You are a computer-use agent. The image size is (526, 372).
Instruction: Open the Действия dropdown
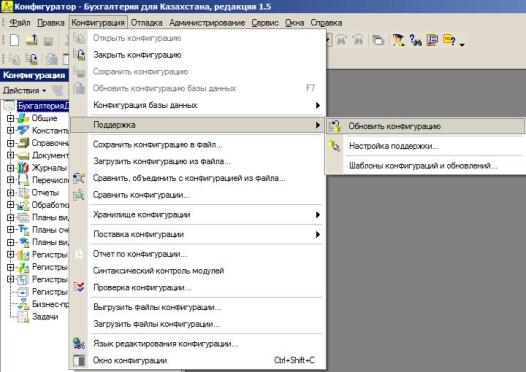coord(24,91)
